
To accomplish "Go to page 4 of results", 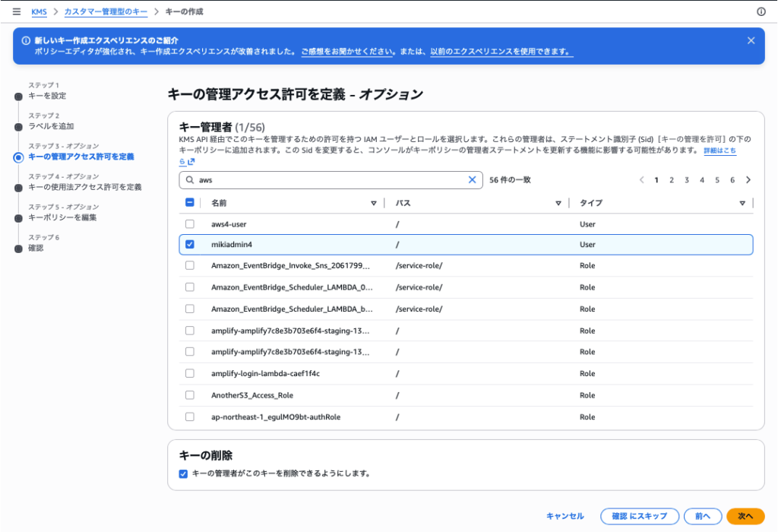I will coord(701,180).
